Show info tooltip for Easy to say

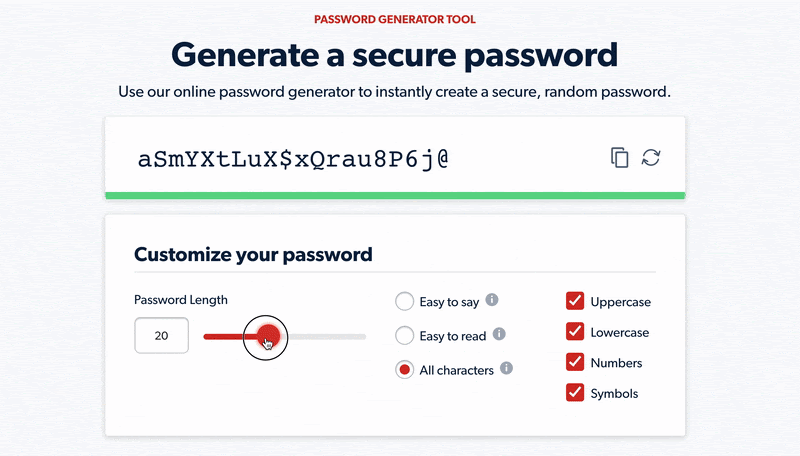492,301
